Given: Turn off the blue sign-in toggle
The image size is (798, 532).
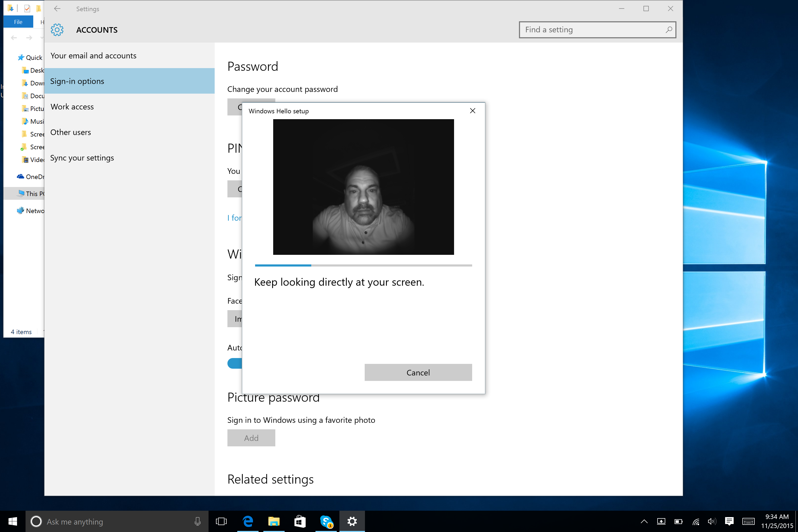Looking at the screenshot, I should tap(235, 363).
